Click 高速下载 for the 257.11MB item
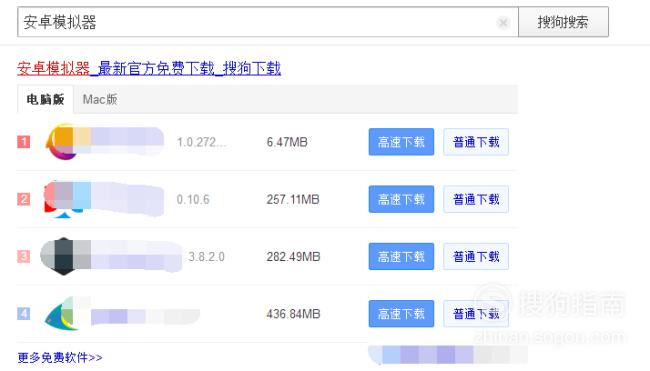 click(x=401, y=199)
